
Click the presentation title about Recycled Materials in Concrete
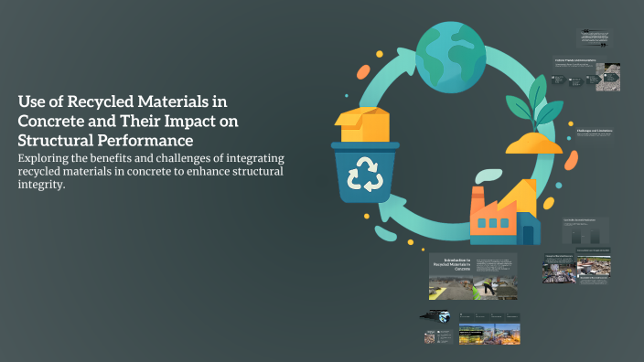128,121
